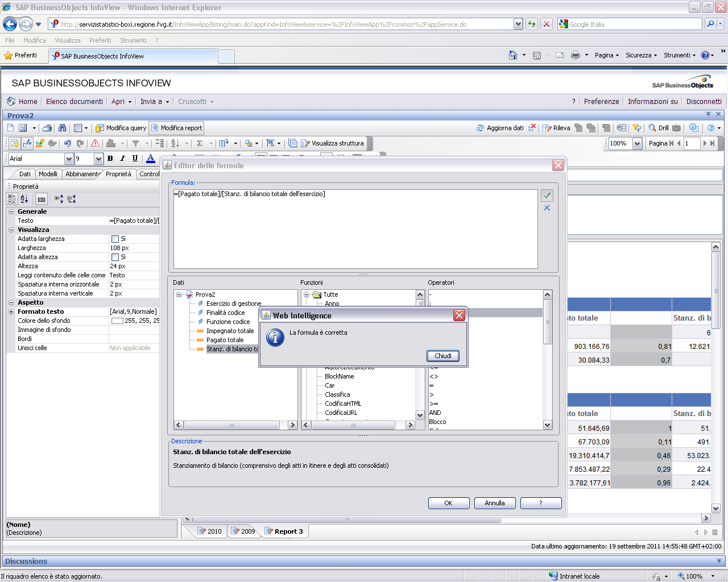Expand the Formato testo property
Image resolution: width=728 pixels, height=582 pixels.
click(11, 311)
